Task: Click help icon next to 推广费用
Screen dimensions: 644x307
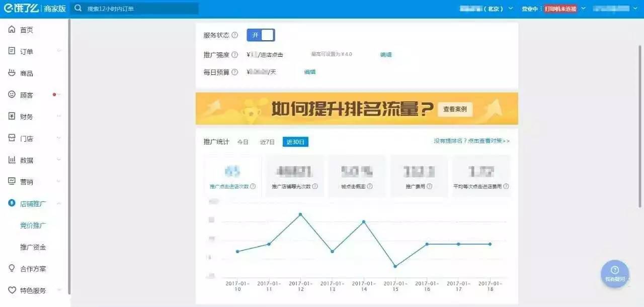Action: [x=429, y=186]
